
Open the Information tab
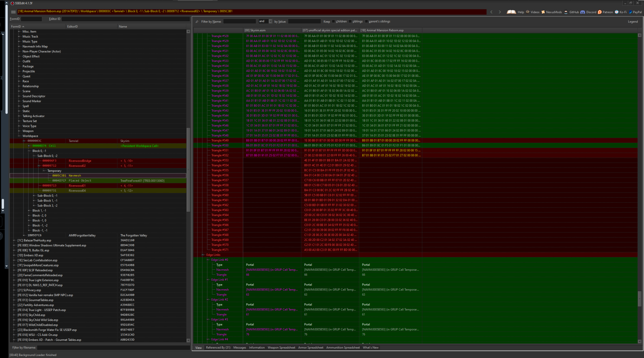257,348
